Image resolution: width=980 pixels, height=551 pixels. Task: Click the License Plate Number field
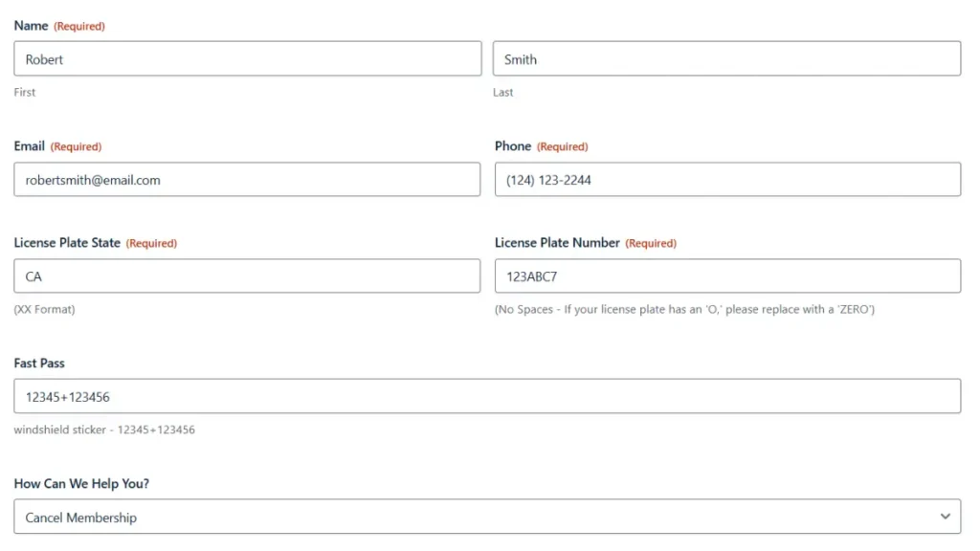tap(727, 276)
